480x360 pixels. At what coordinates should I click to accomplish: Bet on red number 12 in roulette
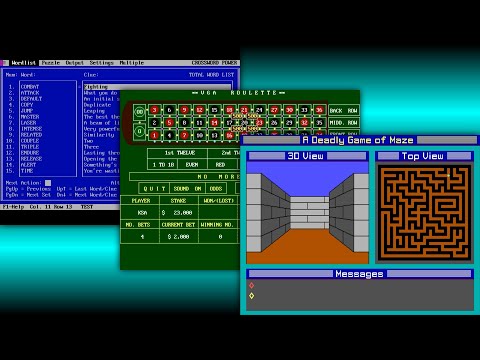tap(199, 110)
